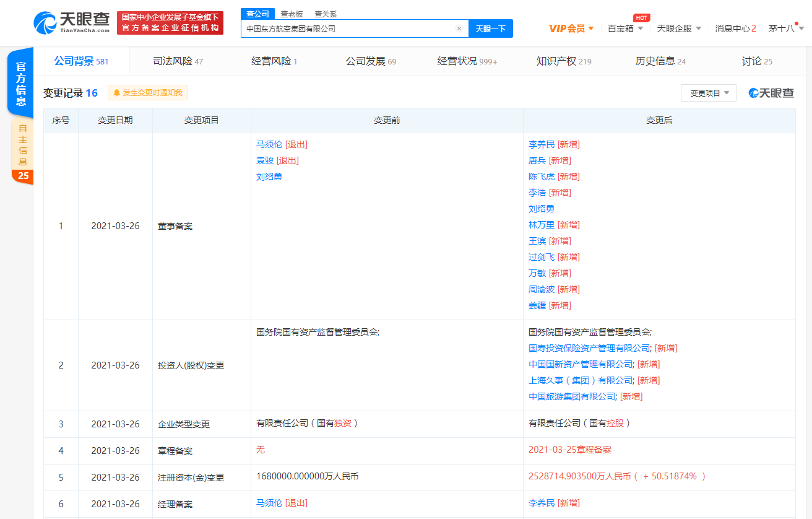Click the 25 badge on the sidebar
The width and height of the screenshot is (812, 519).
(x=23, y=176)
